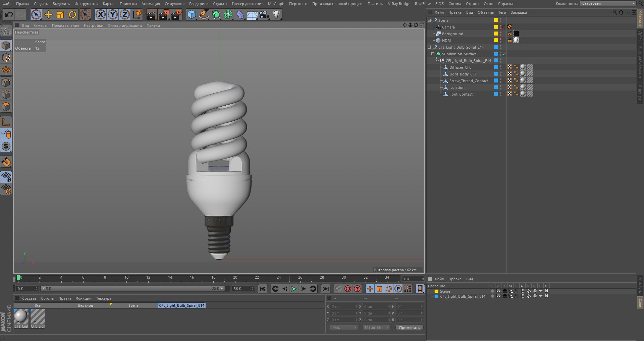This screenshot has height=341, width=644.
Task: Add a camera object from toolbar
Action: click(x=264, y=14)
